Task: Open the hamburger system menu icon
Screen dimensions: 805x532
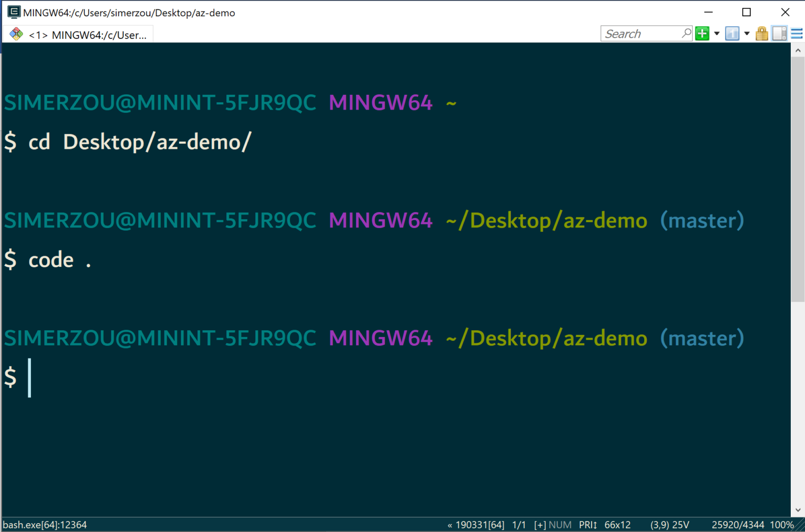Action: pos(797,34)
